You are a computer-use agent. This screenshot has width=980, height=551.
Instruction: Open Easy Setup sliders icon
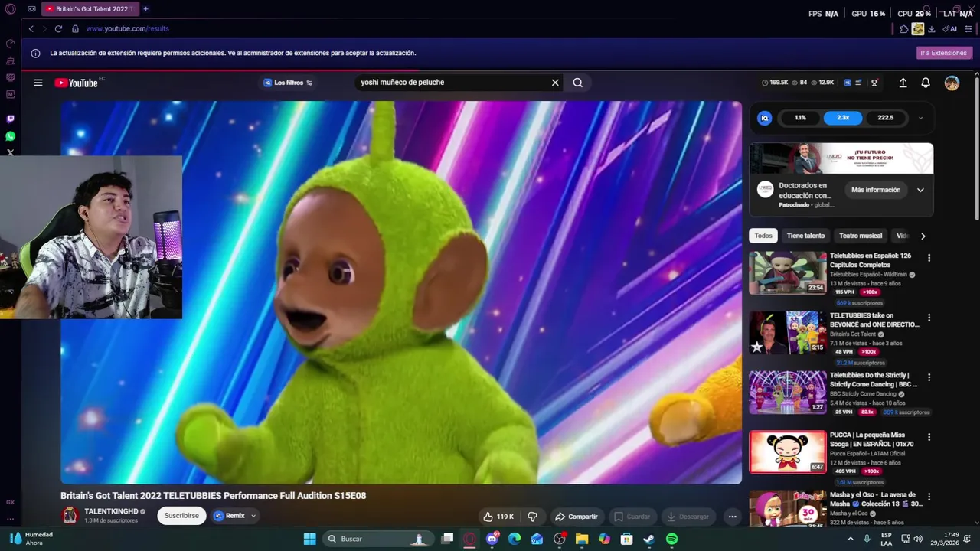pos(969,29)
